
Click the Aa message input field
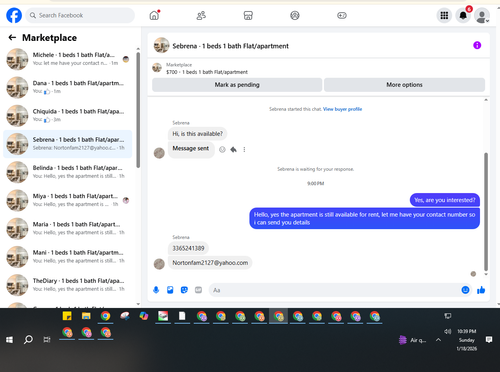(x=335, y=290)
